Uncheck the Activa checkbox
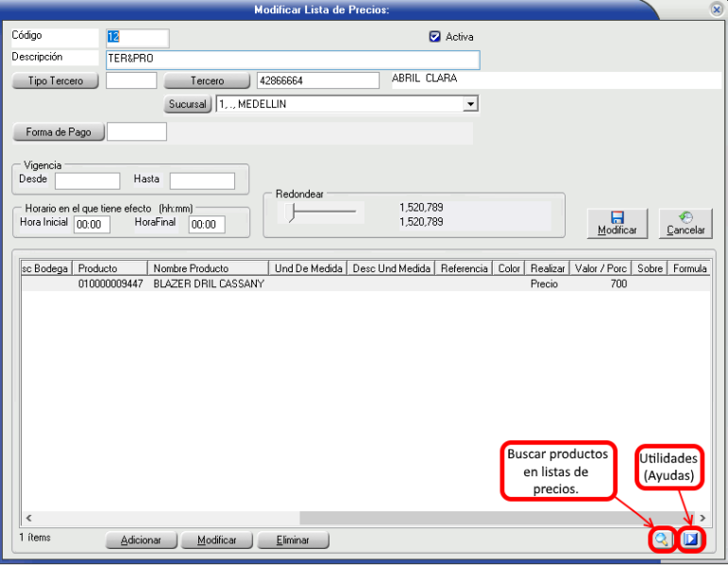 tap(435, 37)
